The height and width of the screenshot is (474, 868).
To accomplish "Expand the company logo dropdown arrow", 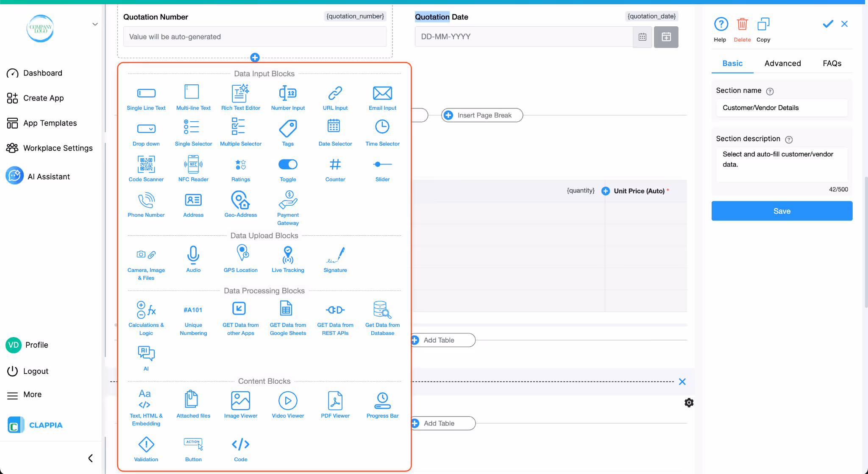I will point(95,24).
